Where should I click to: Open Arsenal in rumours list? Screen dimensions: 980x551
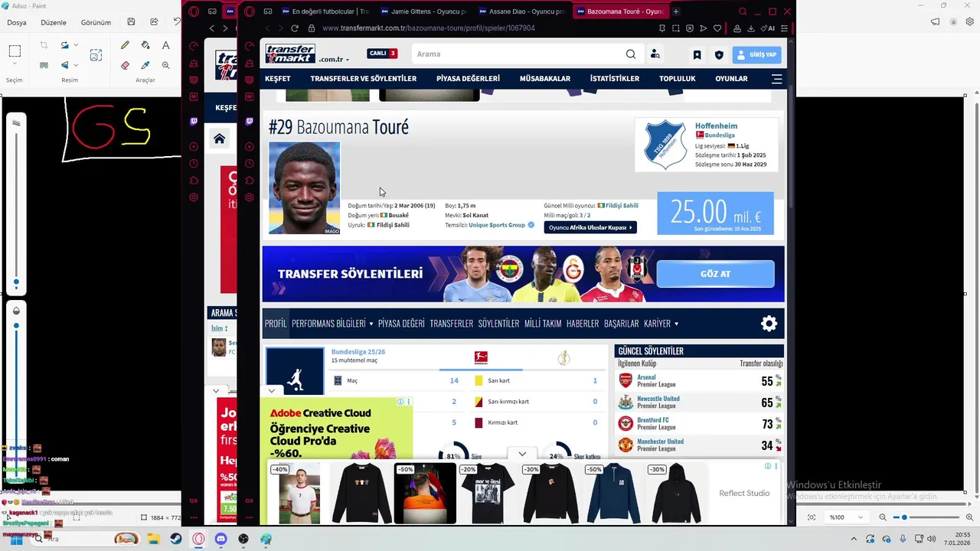(x=646, y=377)
